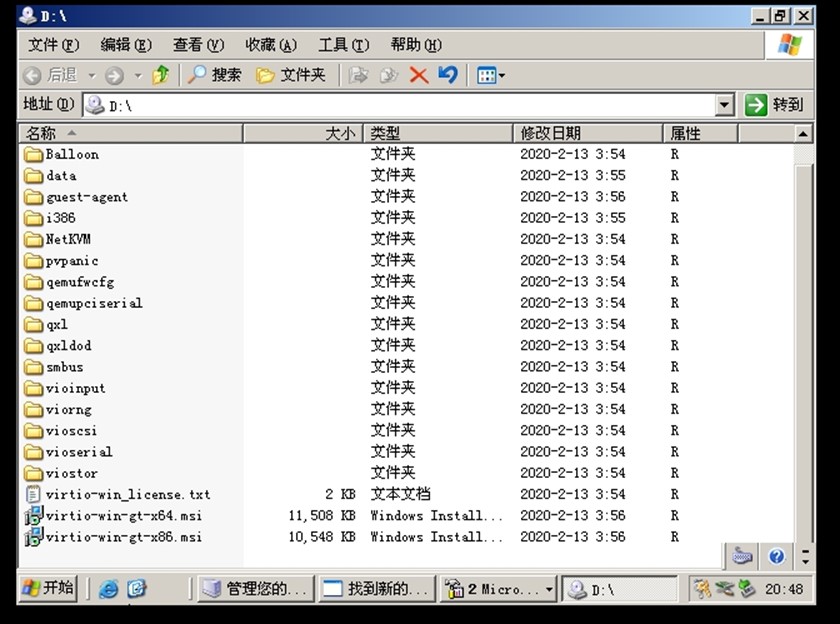Viewport: 840px width, 624px height.
Task: Open the Help (帮助) menu
Action: [x=416, y=45]
